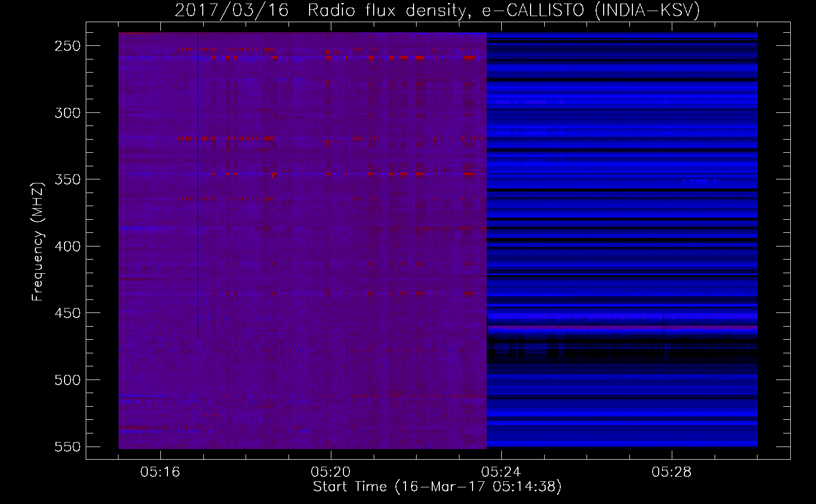816x504 pixels.
Task: Select the 500 frequency tick label
Action: tap(68, 380)
